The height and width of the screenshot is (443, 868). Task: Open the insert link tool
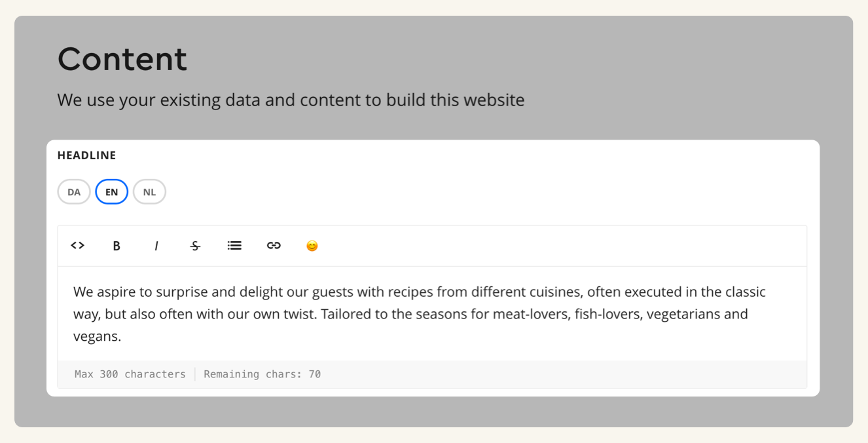[x=274, y=246]
